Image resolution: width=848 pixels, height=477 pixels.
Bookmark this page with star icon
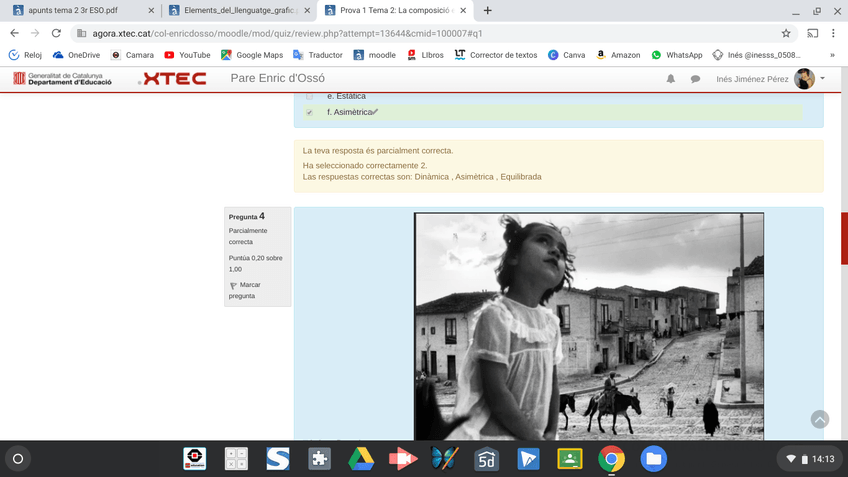coord(786,33)
